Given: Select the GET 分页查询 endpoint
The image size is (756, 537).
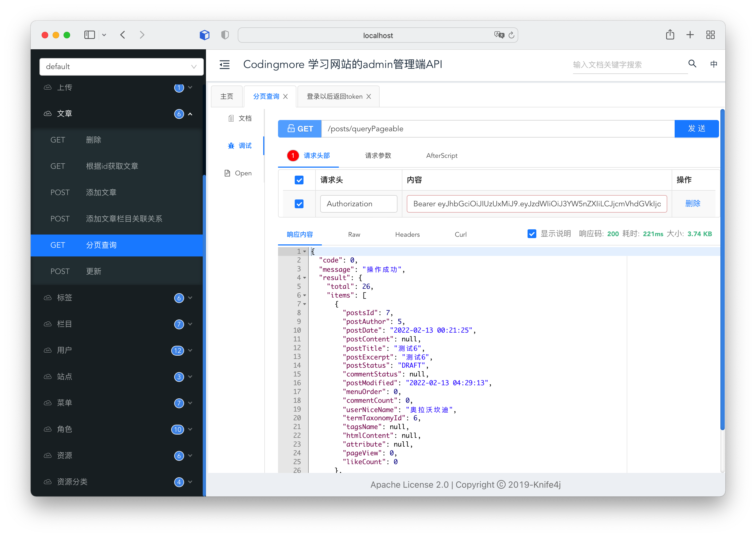Looking at the screenshot, I should tap(117, 245).
